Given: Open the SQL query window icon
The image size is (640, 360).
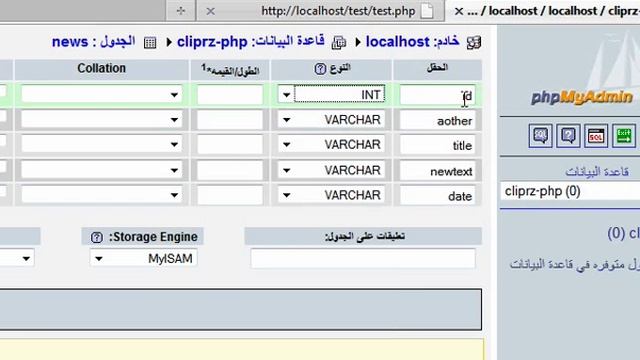Looking at the screenshot, I should click(596, 136).
